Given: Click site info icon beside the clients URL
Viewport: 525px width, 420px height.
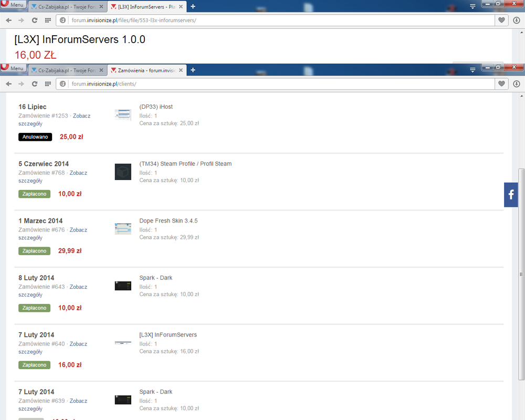Looking at the screenshot, I should point(62,84).
